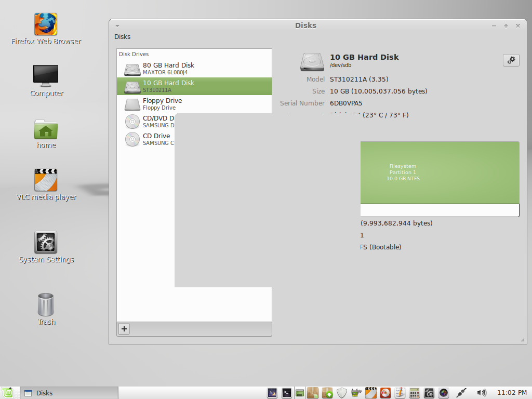Click the large hard disk icon in details

(x=312, y=61)
